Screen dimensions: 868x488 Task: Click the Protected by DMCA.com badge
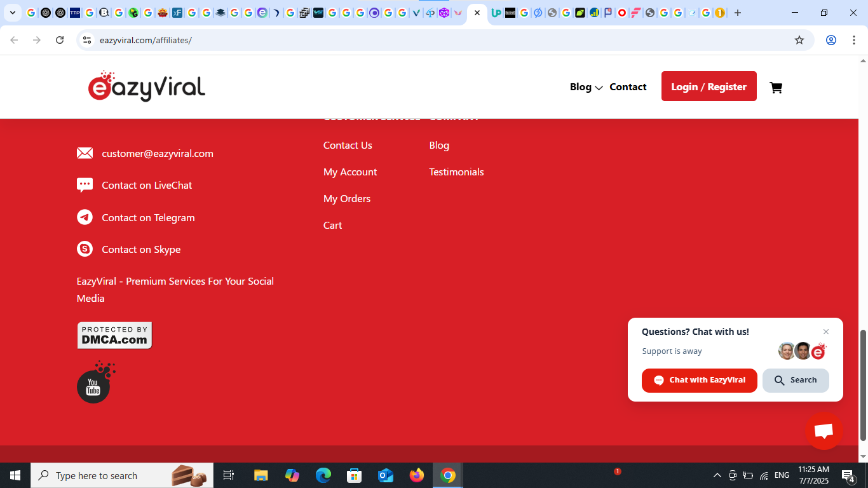point(115,335)
